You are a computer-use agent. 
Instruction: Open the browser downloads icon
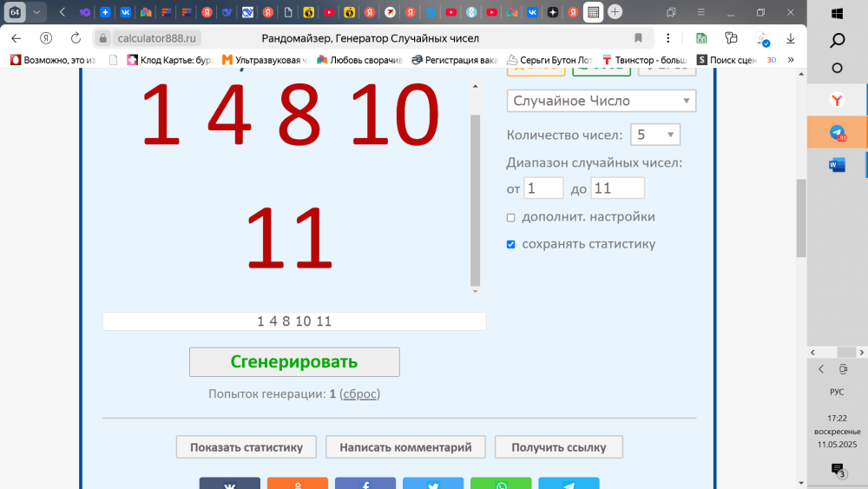point(791,38)
